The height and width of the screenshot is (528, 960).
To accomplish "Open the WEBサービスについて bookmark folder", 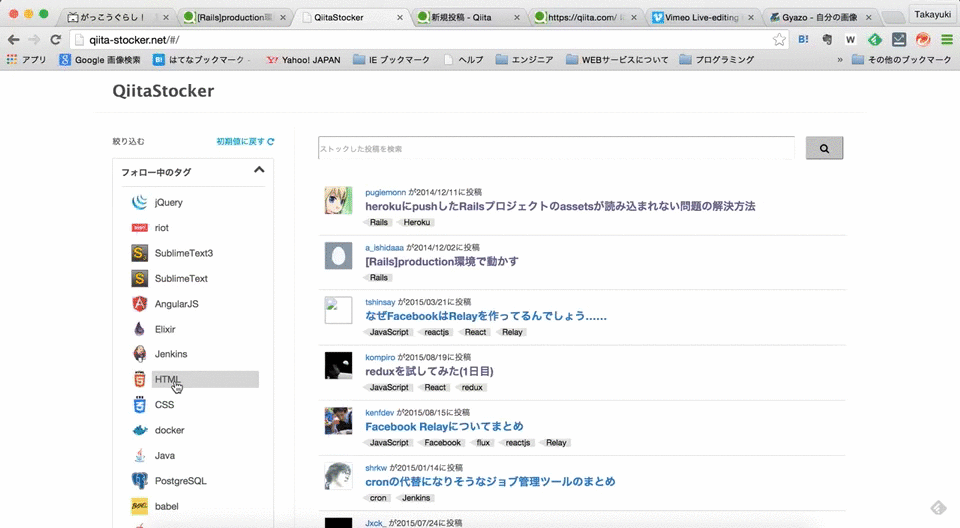I will 617,59.
